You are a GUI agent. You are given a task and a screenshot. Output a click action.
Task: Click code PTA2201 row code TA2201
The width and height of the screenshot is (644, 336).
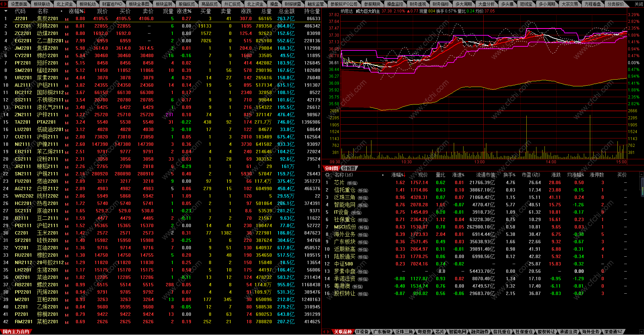click(x=23, y=122)
